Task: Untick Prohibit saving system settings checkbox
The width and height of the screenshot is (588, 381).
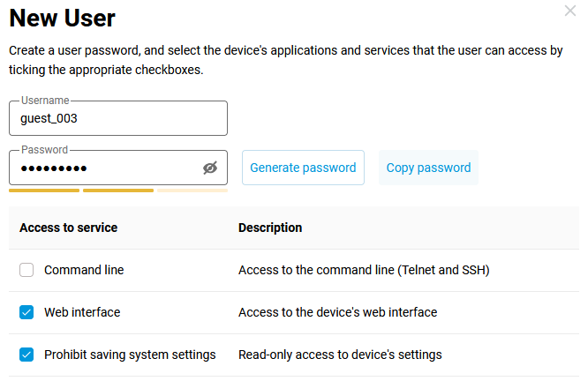Action: point(26,355)
